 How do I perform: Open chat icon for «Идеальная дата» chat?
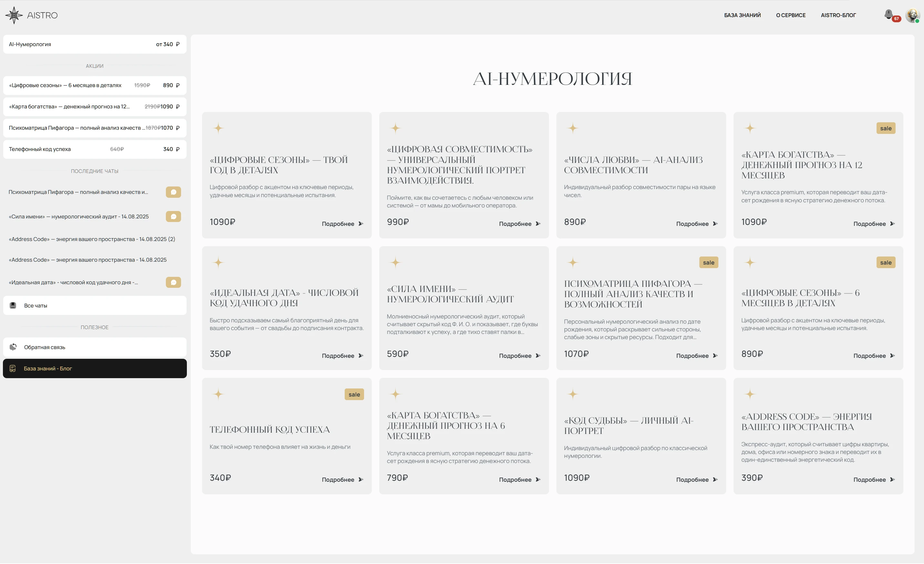pos(173,282)
